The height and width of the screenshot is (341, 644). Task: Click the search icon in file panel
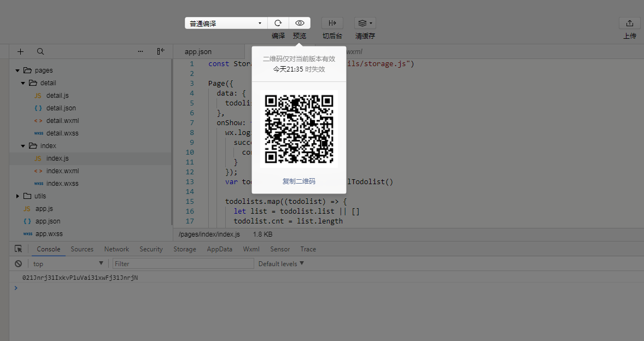point(40,51)
